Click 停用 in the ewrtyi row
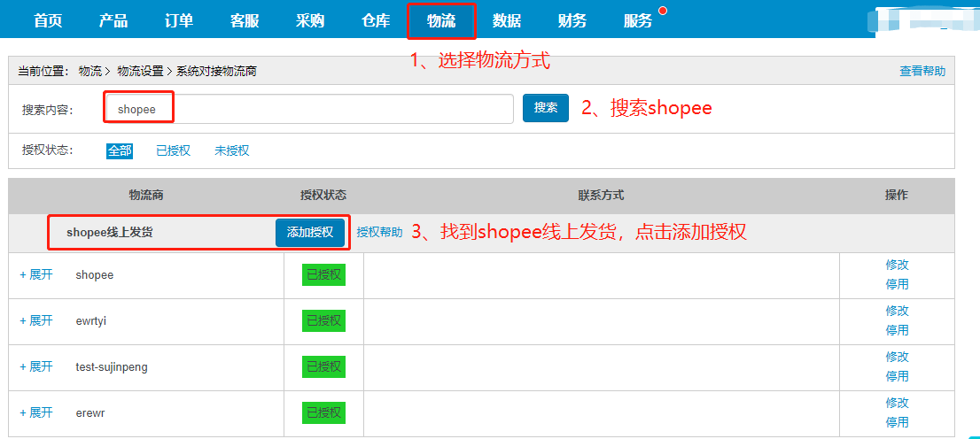 [897, 331]
